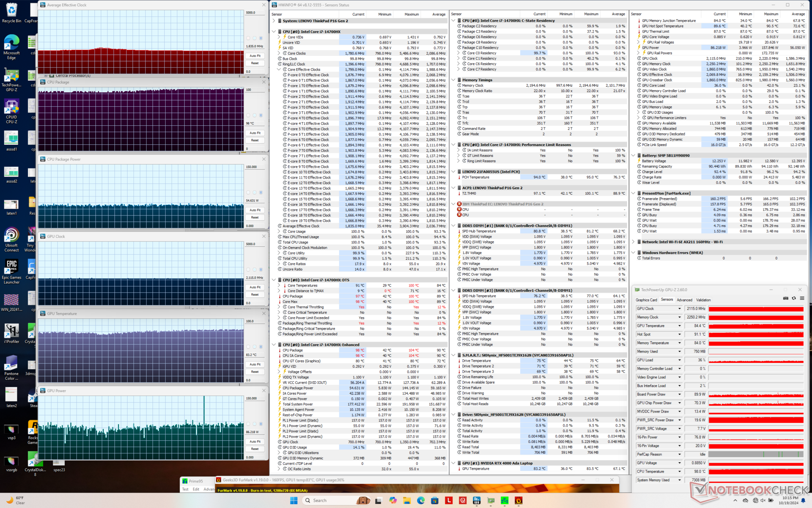This screenshot has height=508, width=812.
Task: Click Reset in the GPU Power graph
Action: tap(255, 449)
